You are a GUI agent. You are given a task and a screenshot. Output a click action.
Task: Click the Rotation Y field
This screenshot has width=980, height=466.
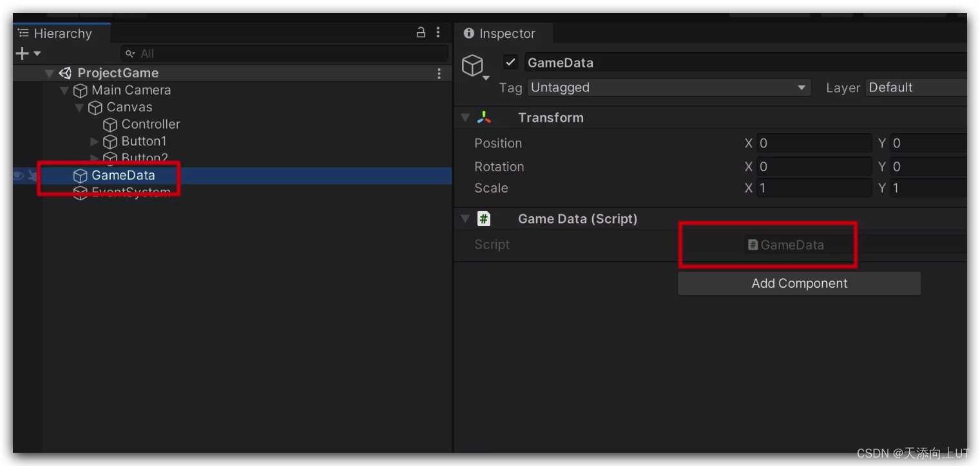(928, 167)
